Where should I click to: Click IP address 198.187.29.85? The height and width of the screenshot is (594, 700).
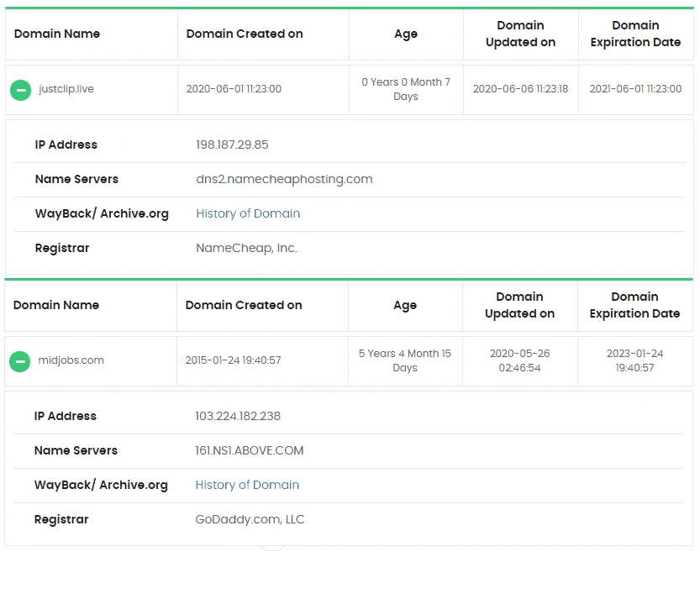(x=232, y=145)
